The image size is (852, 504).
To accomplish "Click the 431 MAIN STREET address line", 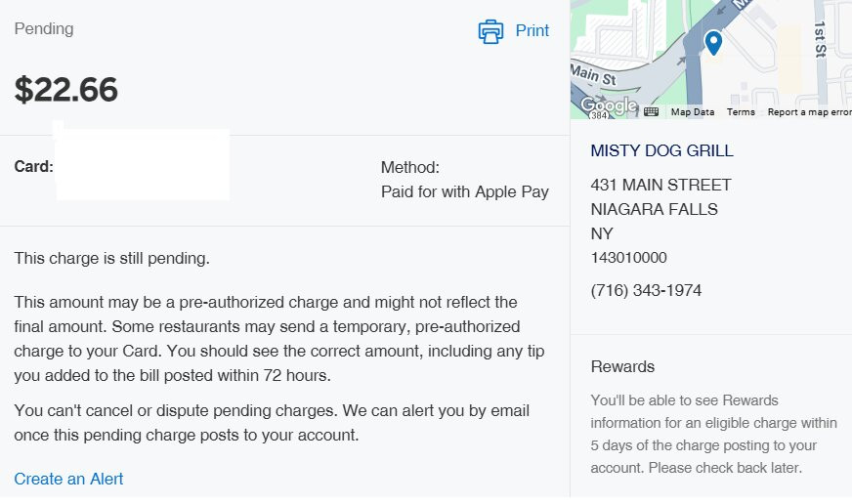I will click(x=660, y=185).
